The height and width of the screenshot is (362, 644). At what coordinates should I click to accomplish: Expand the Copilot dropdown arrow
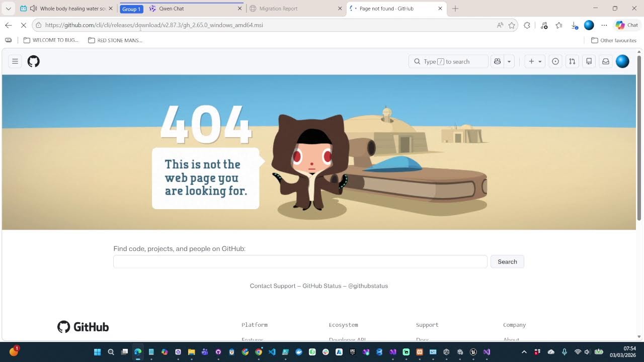(x=509, y=61)
